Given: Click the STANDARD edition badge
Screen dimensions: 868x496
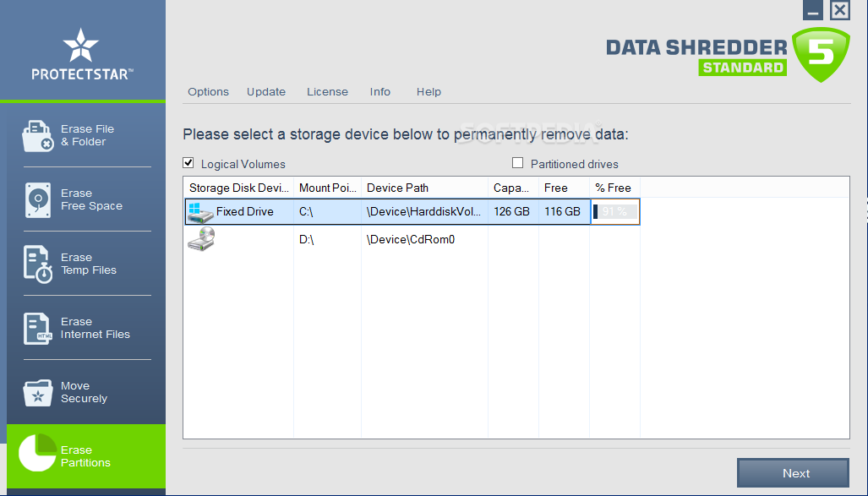Looking at the screenshot, I should pos(742,68).
